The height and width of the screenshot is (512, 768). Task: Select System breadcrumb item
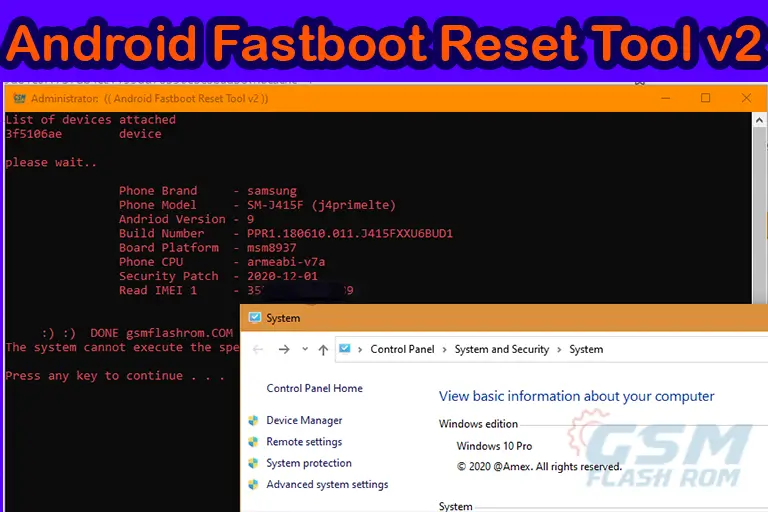(586, 349)
